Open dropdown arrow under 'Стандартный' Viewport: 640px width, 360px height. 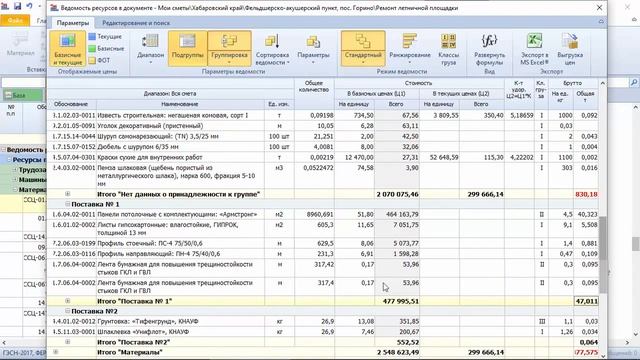click(x=363, y=62)
